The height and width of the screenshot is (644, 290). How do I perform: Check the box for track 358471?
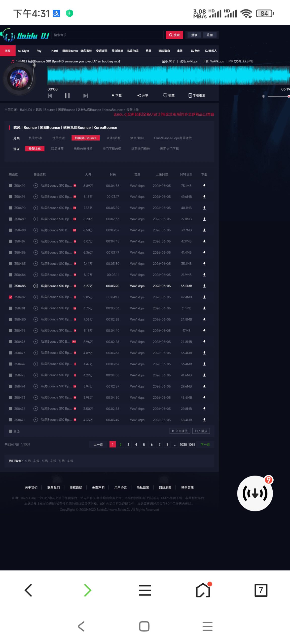(x=11, y=420)
